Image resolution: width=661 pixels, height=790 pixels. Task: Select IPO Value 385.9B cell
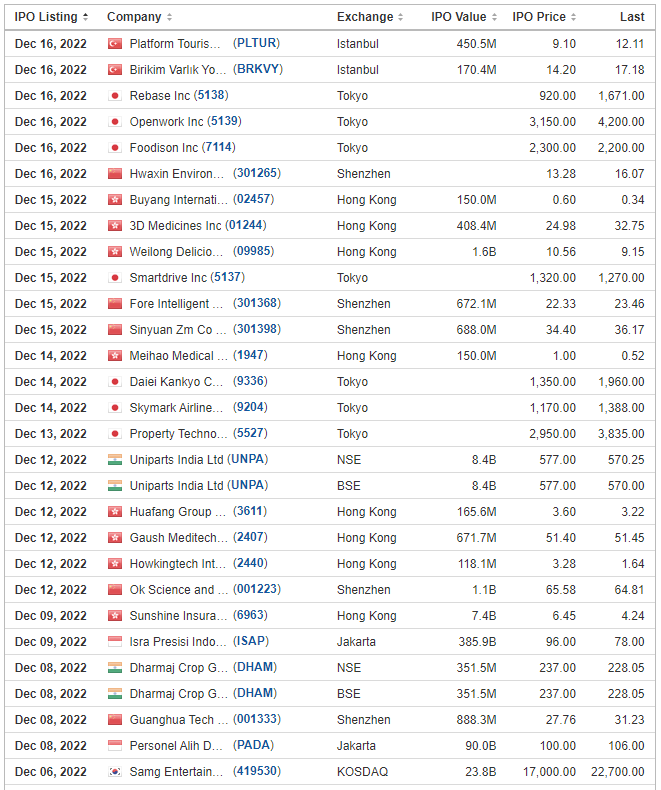tap(477, 642)
